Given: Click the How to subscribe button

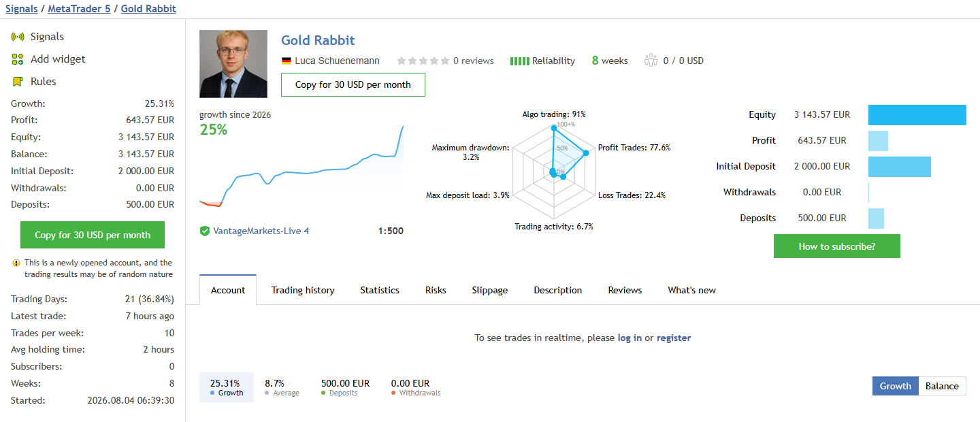Looking at the screenshot, I should (837, 246).
